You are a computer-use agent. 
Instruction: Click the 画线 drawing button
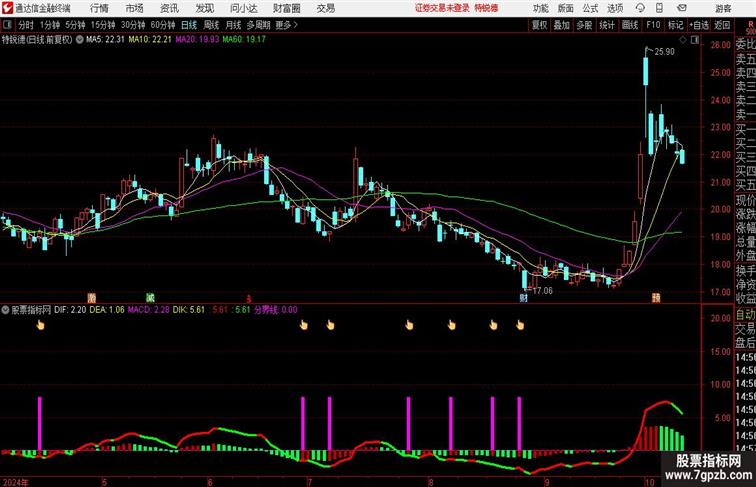630,25
